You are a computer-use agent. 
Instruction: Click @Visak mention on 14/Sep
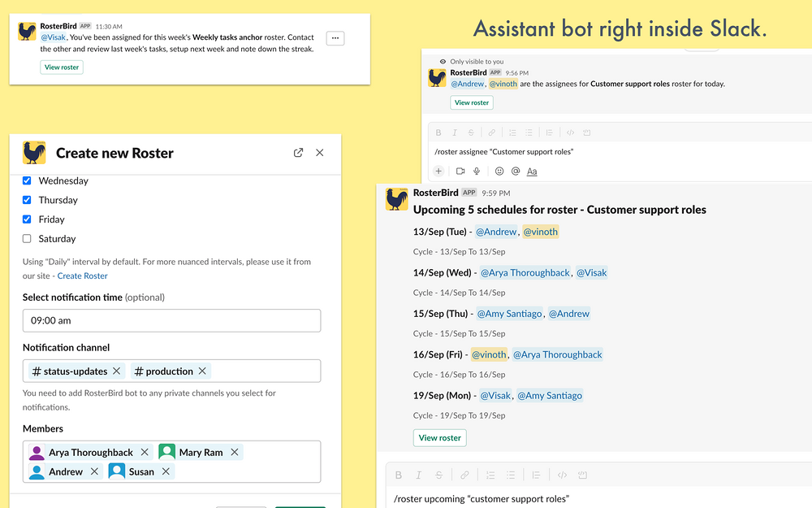591,272
